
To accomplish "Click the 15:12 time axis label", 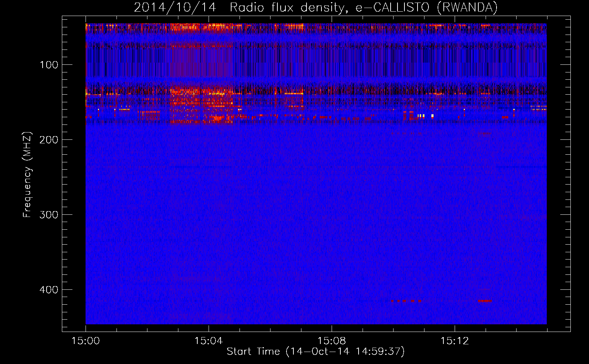I will pyautogui.click(x=454, y=341).
